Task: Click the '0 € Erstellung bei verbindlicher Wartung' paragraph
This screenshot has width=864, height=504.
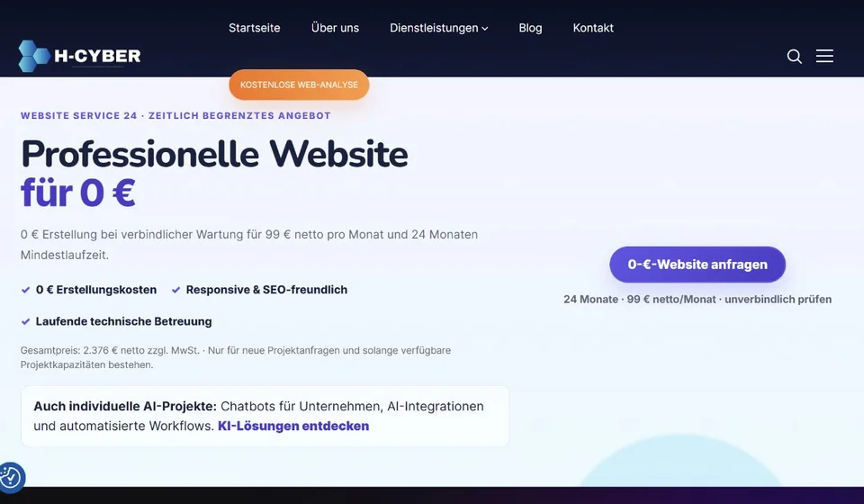Action: pyautogui.click(x=249, y=245)
